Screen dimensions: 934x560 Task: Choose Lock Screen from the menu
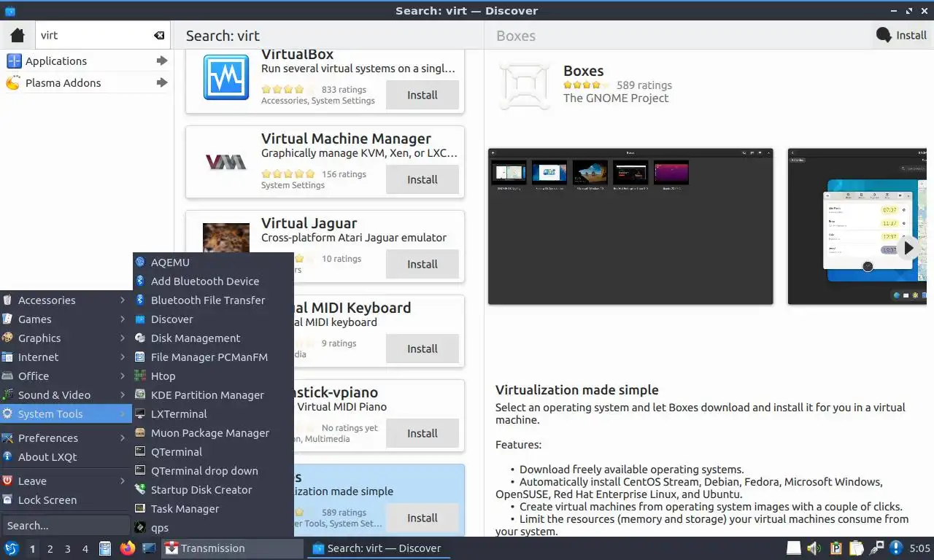[x=66, y=500]
